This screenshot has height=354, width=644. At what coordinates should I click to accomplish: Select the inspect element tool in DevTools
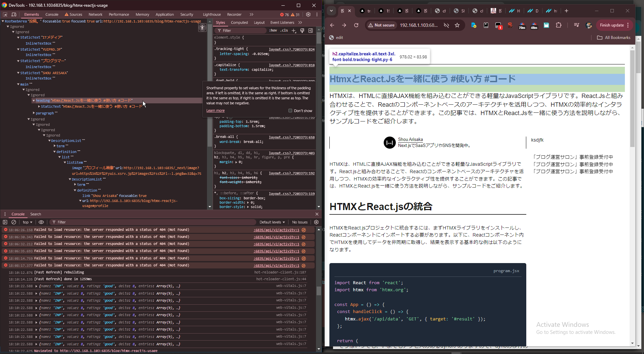tap(5, 14)
